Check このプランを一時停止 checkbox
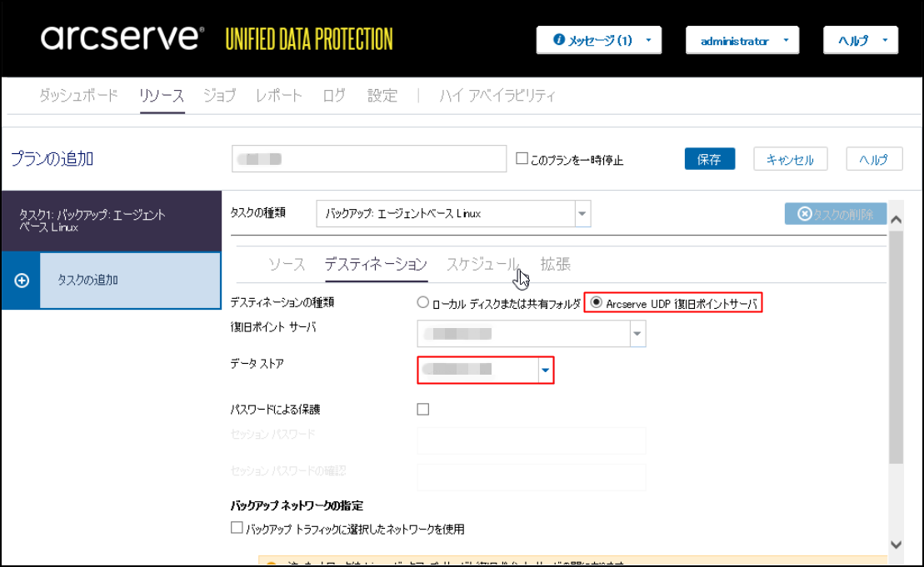 coord(522,159)
